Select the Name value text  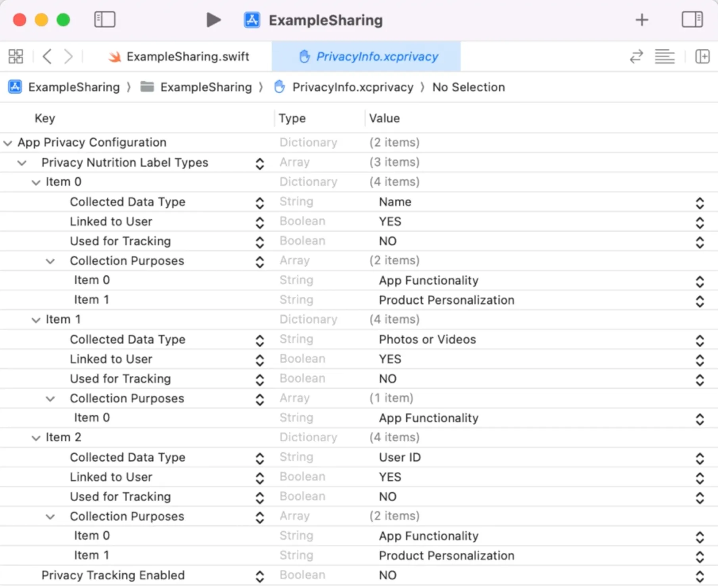click(x=395, y=202)
